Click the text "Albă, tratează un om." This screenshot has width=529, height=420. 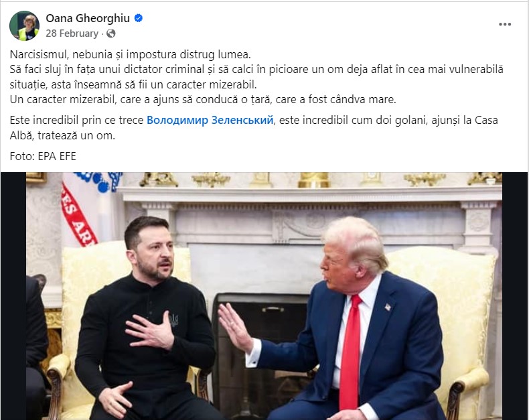point(62,136)
